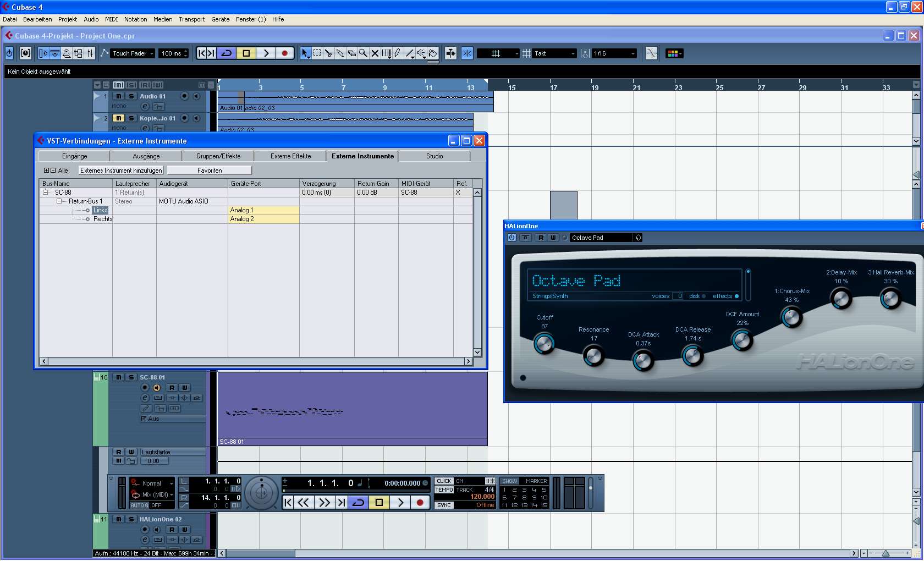Switch to the Externe Effekte tab
924x561 pixels.
coord(291,156)
